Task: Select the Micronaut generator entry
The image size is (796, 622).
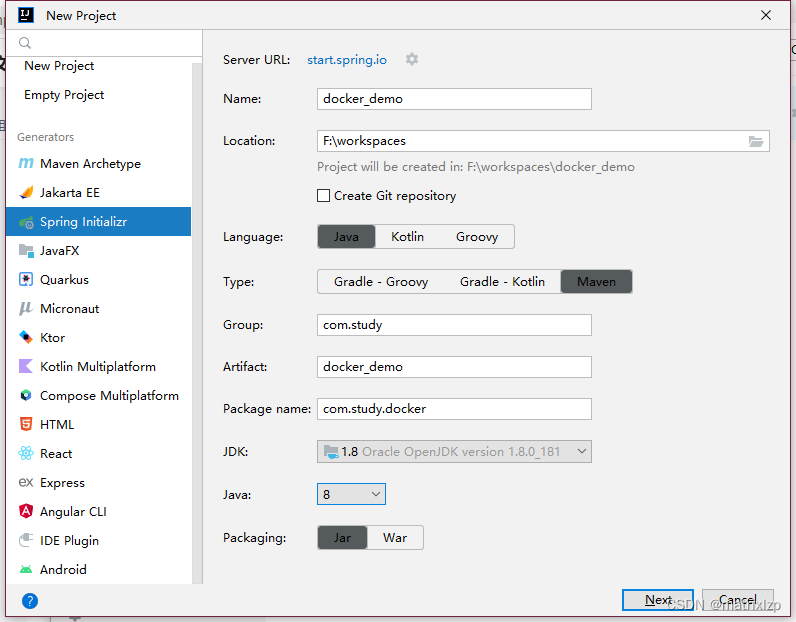Action: tap(98, 309)
